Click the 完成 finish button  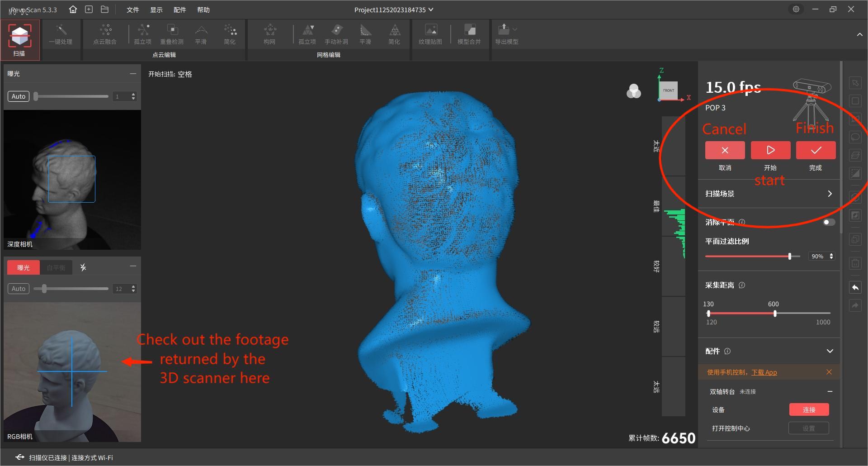click(816, 150)
